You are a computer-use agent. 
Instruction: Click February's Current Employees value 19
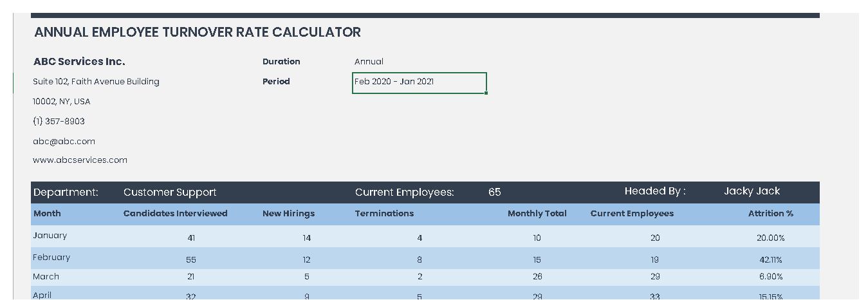point(655,260)
